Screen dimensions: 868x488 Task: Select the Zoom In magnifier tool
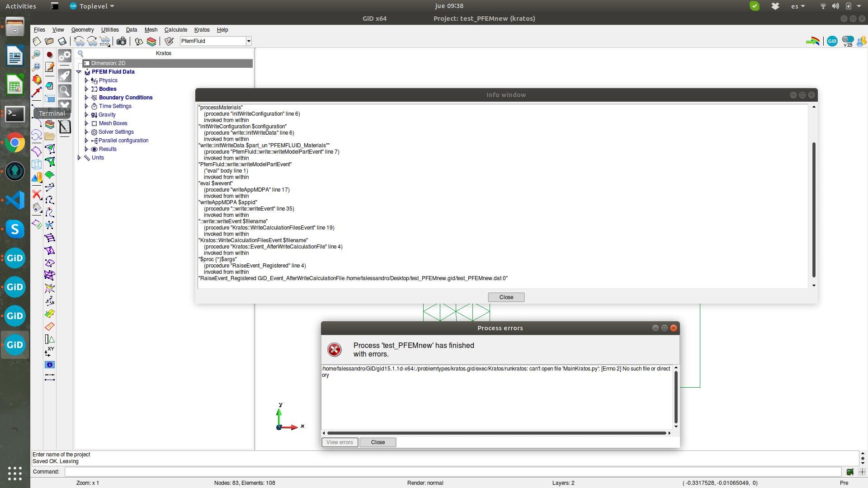click(36, 55)
